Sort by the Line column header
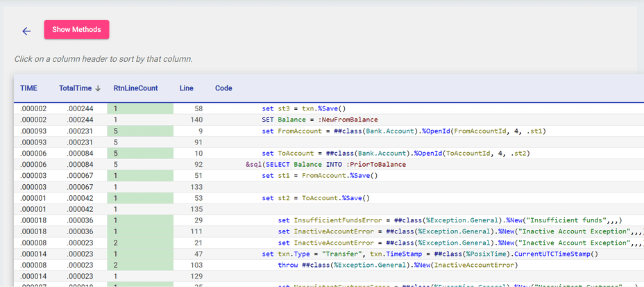644x287 pixels. tap(187, 88)
